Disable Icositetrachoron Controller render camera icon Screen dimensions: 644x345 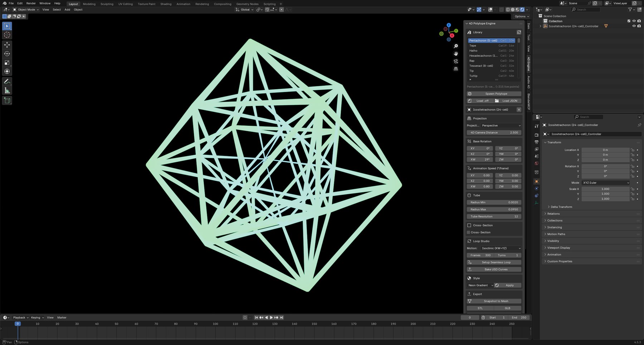639,26
